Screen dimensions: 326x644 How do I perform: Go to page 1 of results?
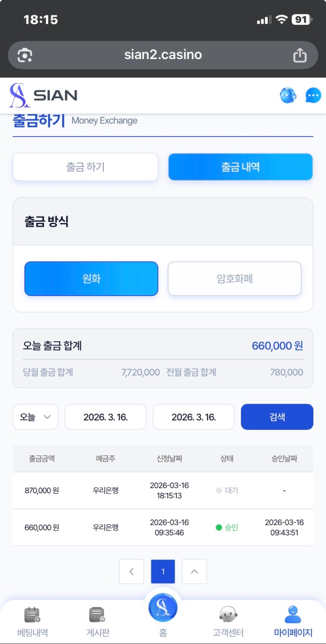(x=163, y=571)
